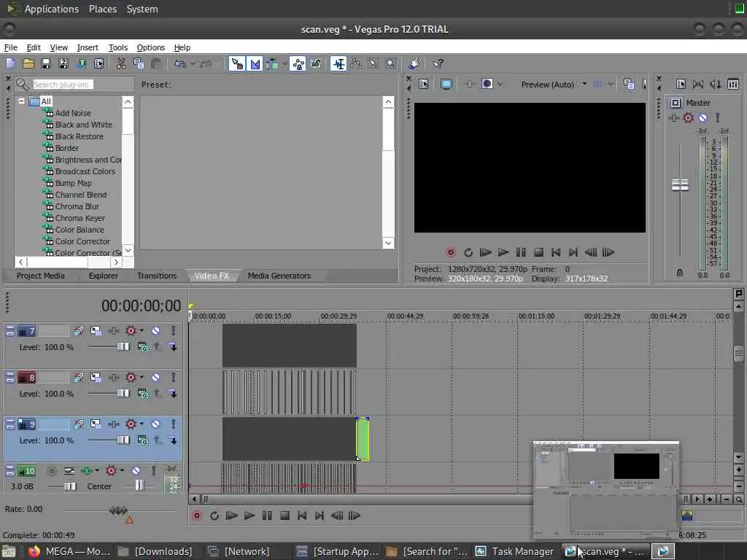Click the Project Video Properties icon in preview

point(424,85)
